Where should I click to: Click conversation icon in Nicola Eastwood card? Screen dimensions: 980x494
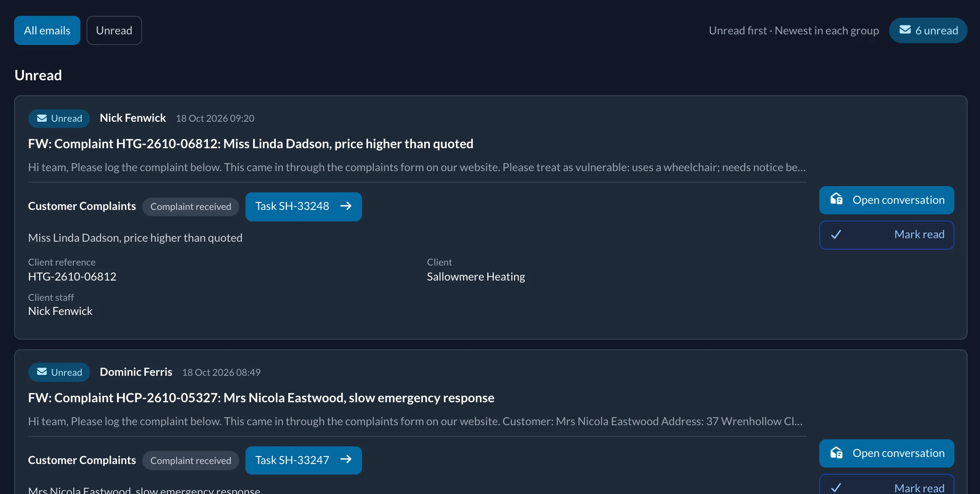tap(836, 453)
